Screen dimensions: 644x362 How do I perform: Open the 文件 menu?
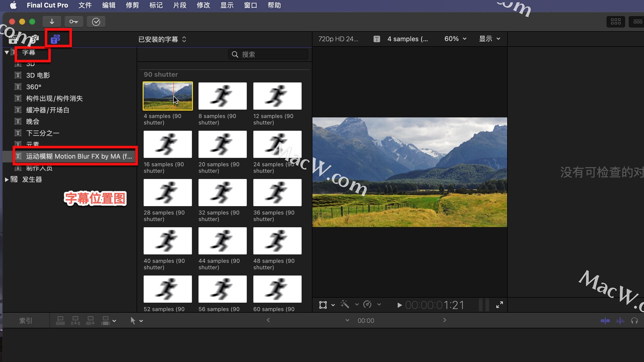[x=85, y=5]
